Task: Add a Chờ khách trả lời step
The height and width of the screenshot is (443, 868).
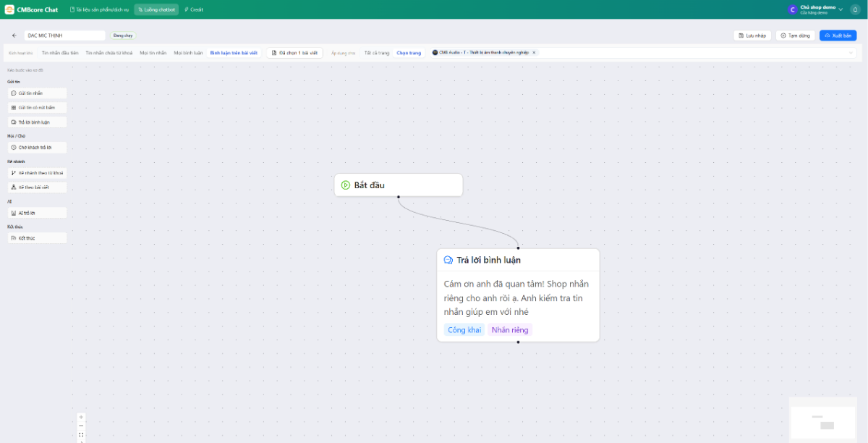Action: click(x=37, y=148)
